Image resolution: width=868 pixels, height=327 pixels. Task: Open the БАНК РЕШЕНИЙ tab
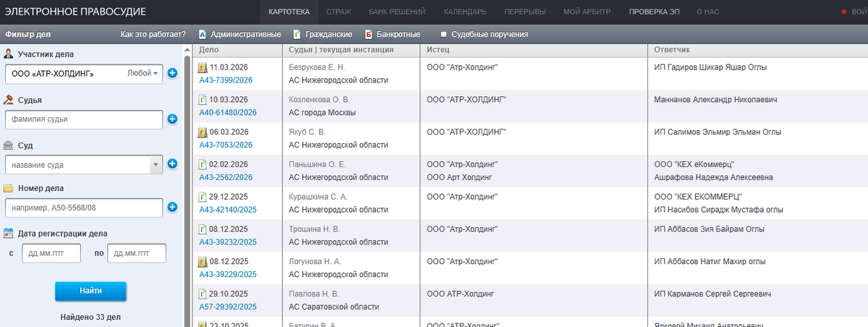(396, 12)
